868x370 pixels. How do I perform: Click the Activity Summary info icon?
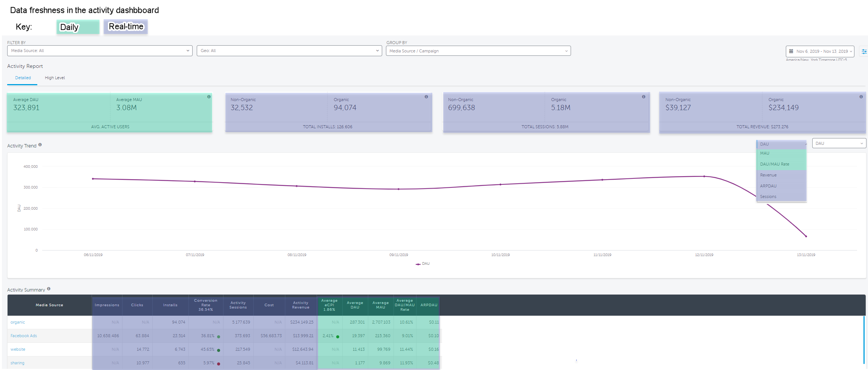pyautogui.click(x=49, y=289)
